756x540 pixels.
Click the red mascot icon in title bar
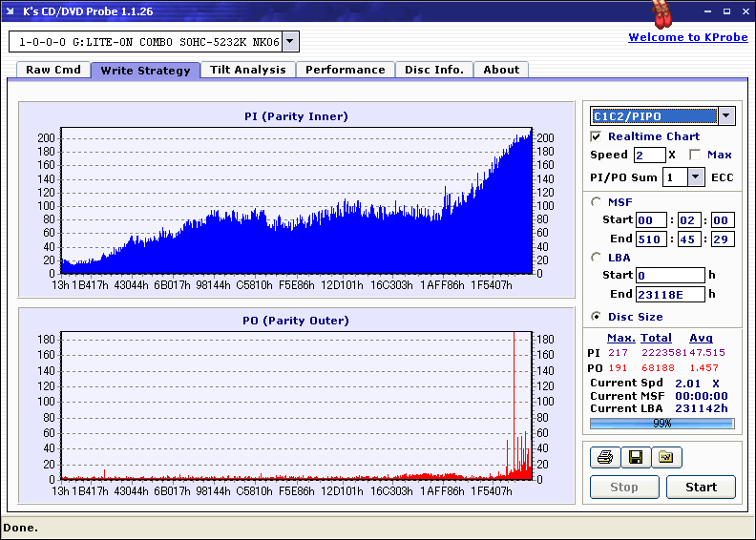[661, 14]
